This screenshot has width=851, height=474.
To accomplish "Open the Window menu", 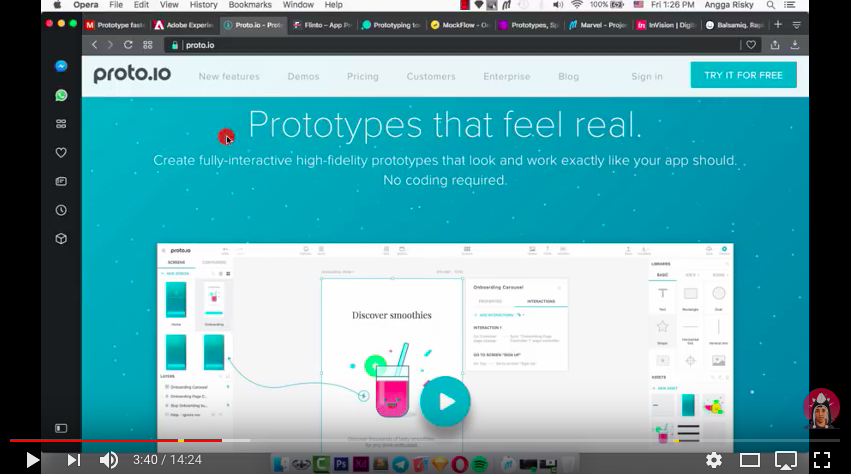I will (298, 5).
